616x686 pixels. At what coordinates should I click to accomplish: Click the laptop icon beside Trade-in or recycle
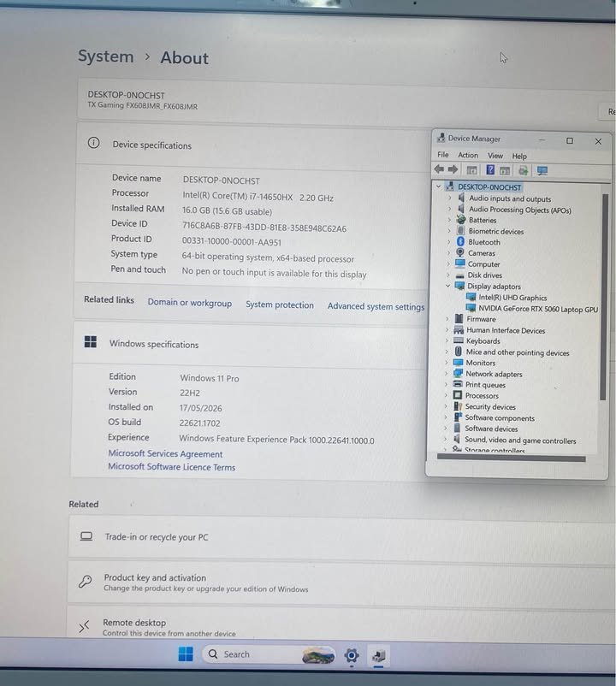point(86,536)
